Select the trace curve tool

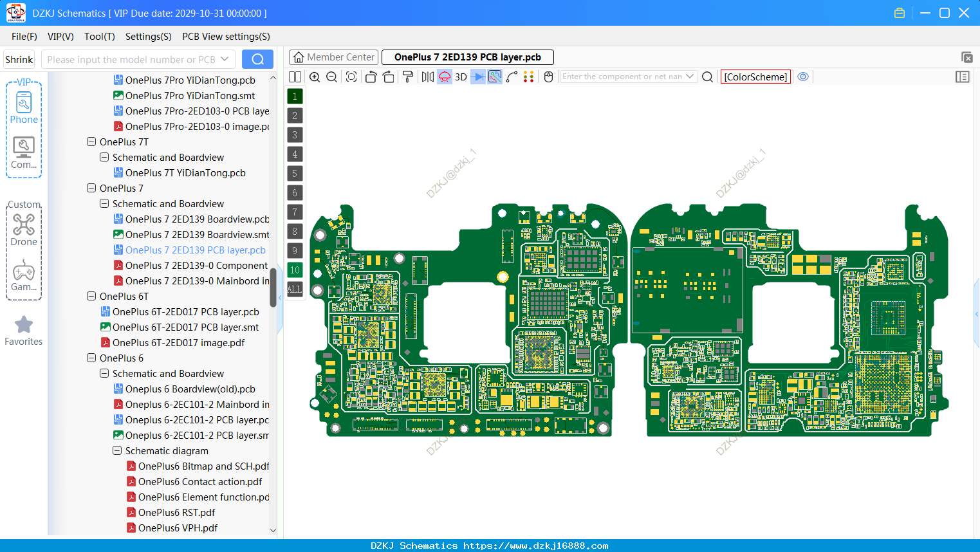512,77
